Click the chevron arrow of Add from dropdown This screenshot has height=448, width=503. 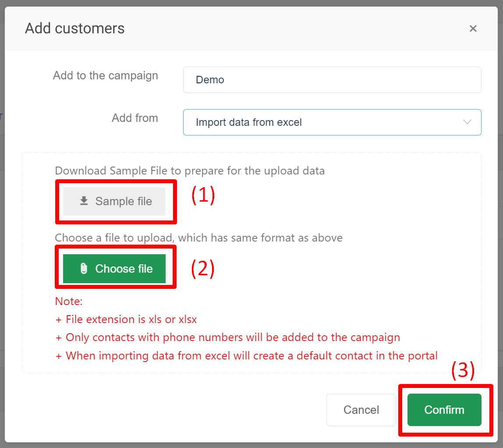(467, 122)
